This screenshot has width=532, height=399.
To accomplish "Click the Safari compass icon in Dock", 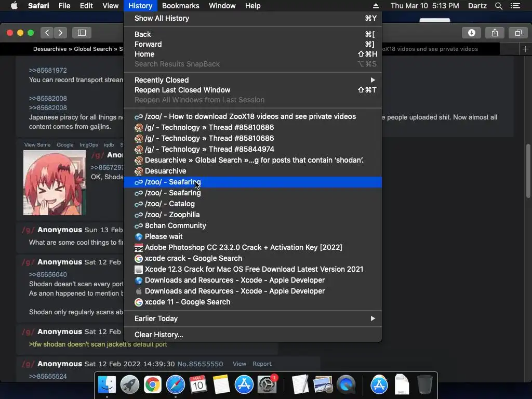I will click(176, 385).
